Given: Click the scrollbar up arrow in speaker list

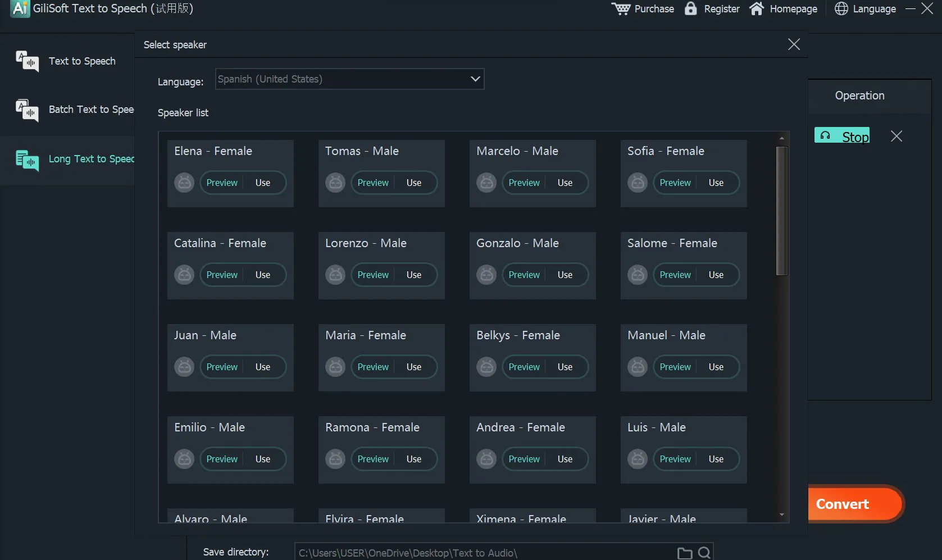Looking at the screenshot, I should [782, 138].
